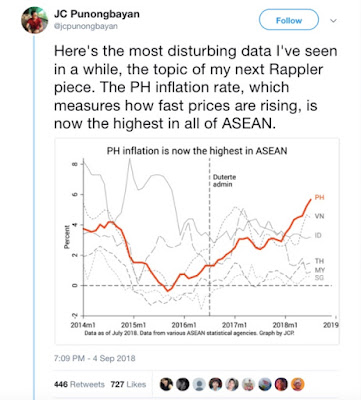Open the first liker avatar in the row
The image size is (361, 400).
click(166, 384)
